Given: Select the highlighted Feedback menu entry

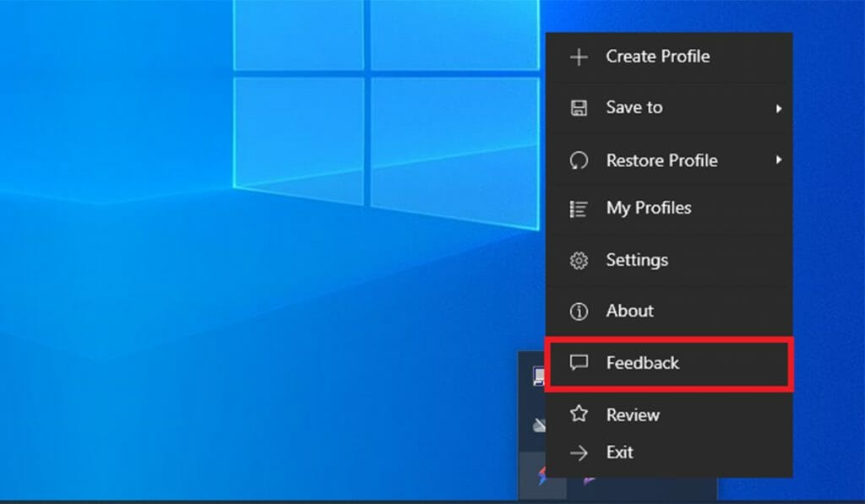Looking at the screenshot, I should (668, 364).
